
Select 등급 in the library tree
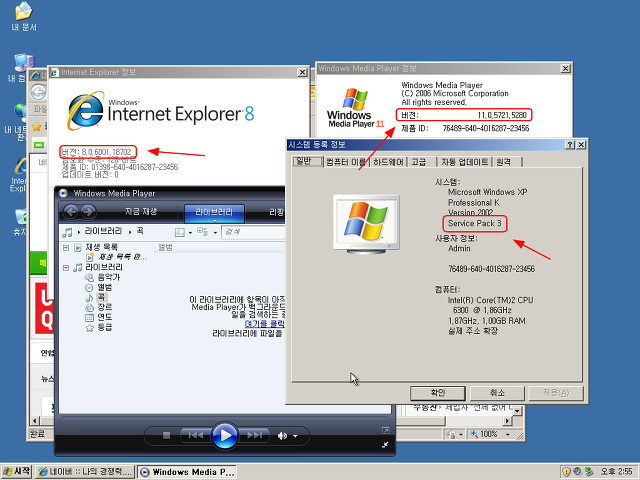click(104, 327)
